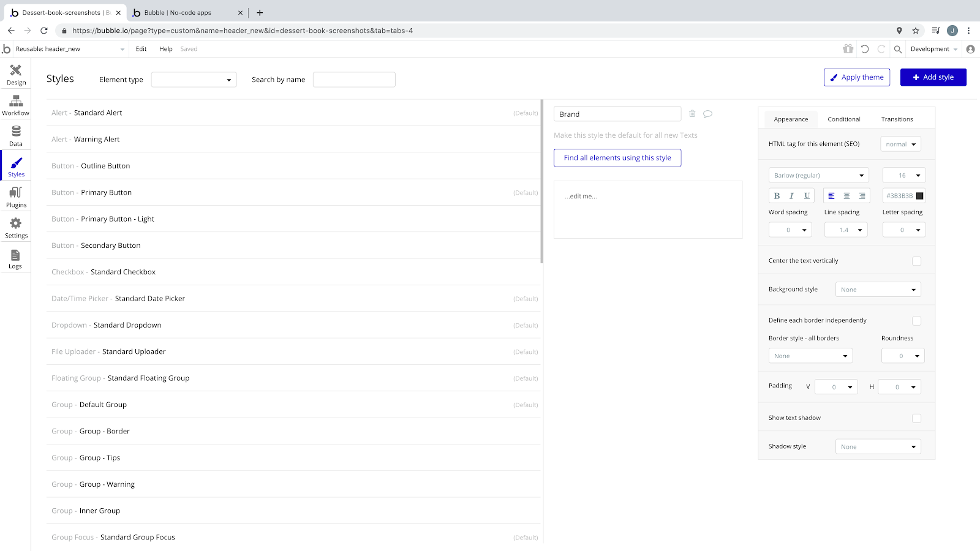Open the Data tab in the sidebar
Viewport: 980px width, 551px height.
15,135
